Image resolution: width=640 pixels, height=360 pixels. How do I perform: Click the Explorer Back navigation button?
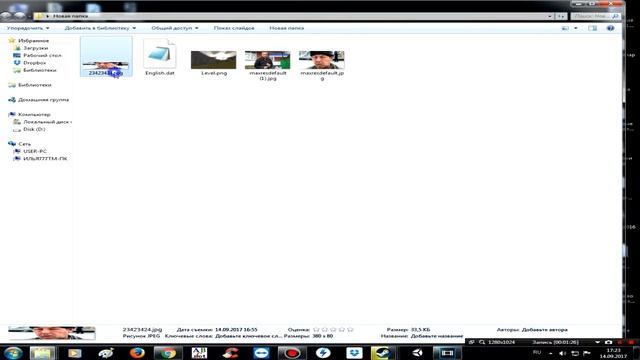coord(6,16)
